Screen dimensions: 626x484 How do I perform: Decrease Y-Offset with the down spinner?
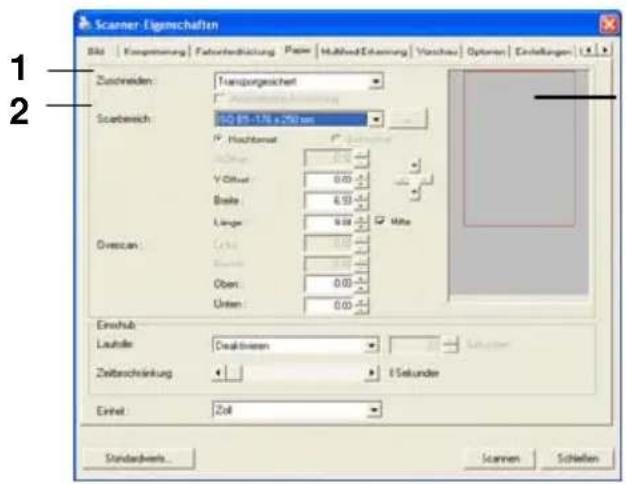[361, 184]
